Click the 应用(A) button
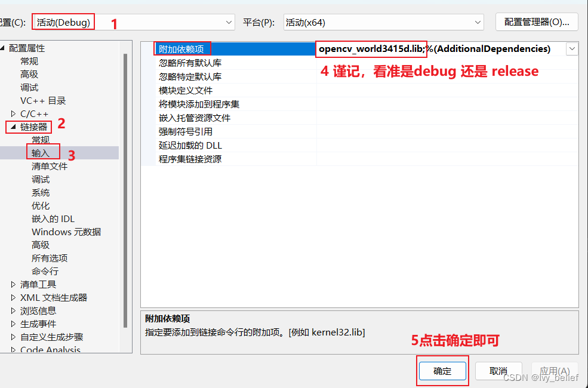588x388 pixels. pos(555,371)
